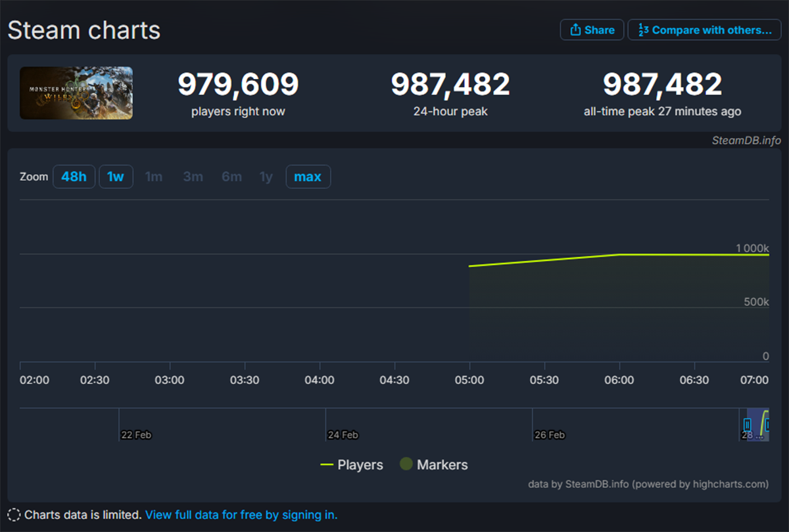Screen dimensions: 789x532
Task: Click the Monster Hunter Wilds banner thumbnail
Action: [x=76, y=93]
